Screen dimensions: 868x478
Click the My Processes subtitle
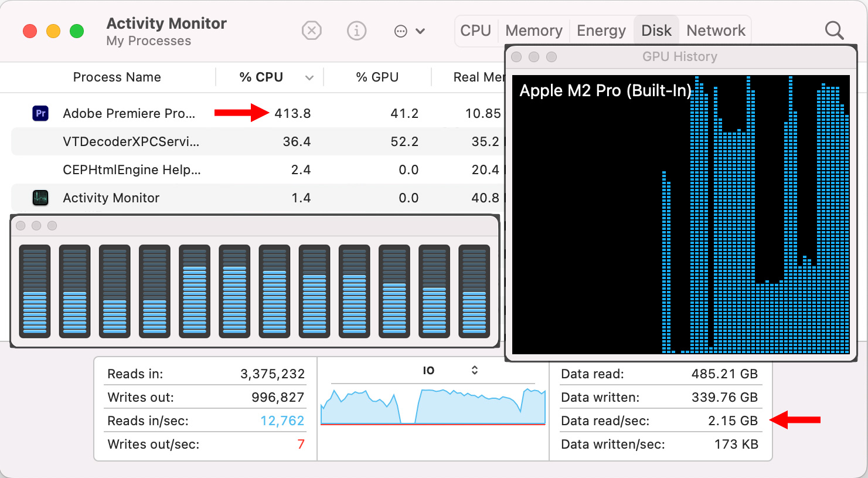tap(149, 41)
